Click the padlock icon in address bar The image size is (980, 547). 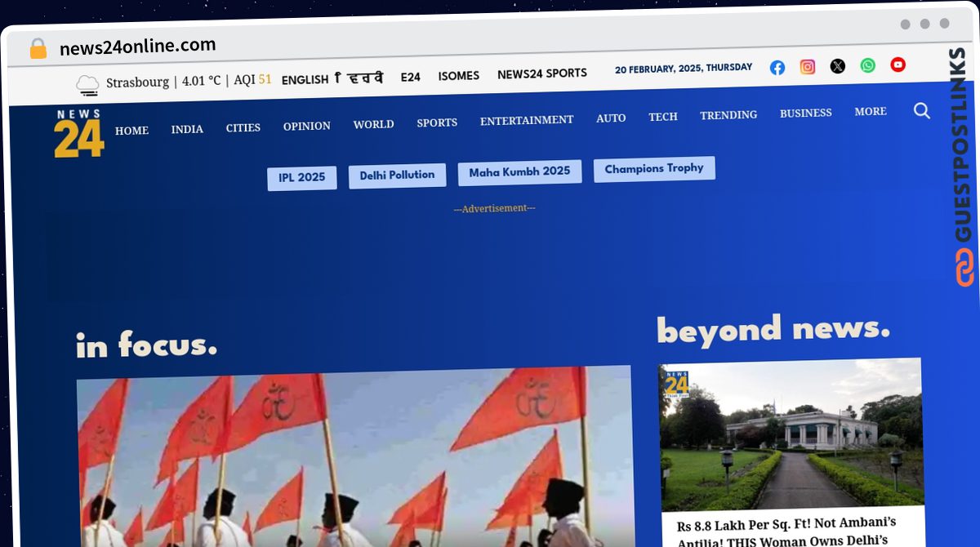tap(38, 49)
